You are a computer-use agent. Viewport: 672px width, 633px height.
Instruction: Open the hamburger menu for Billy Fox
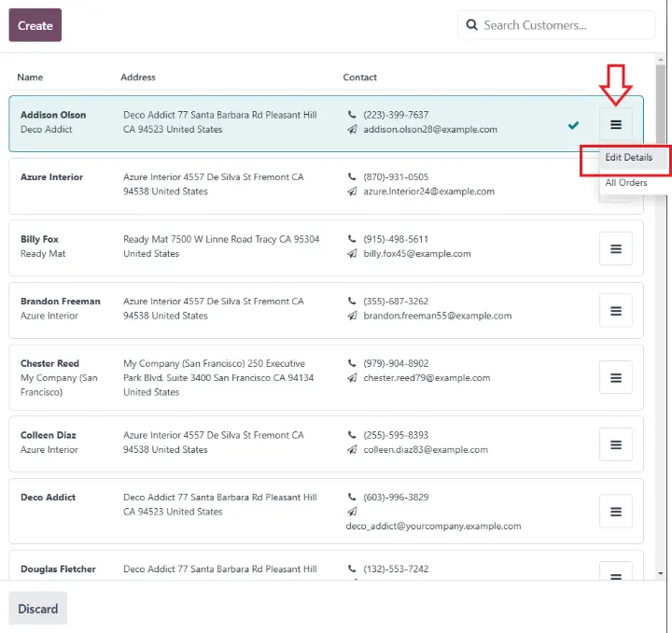(x=616, y=248)
